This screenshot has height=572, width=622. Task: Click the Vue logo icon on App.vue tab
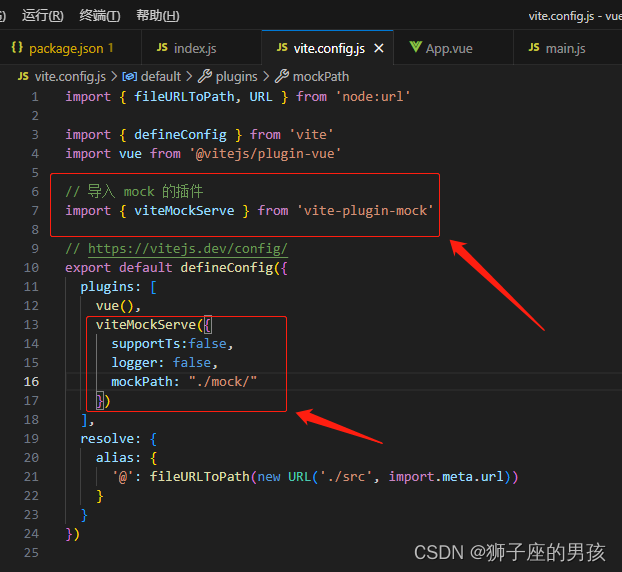pyautogui.click(x=415, y=47)
